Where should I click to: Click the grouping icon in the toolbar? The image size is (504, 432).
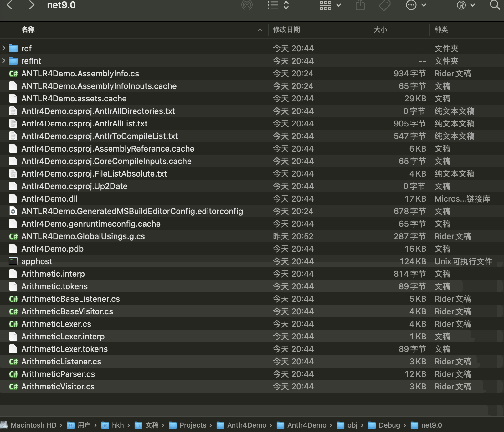click(x=326, y=5)
